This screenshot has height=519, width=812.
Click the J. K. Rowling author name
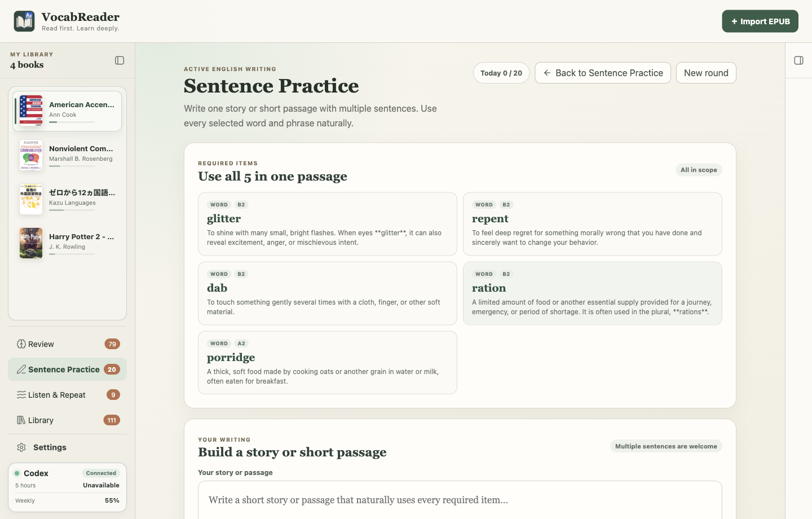(67, 247)
